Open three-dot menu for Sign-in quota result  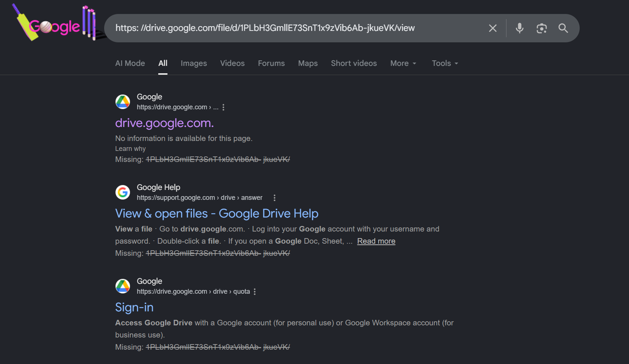255,291
